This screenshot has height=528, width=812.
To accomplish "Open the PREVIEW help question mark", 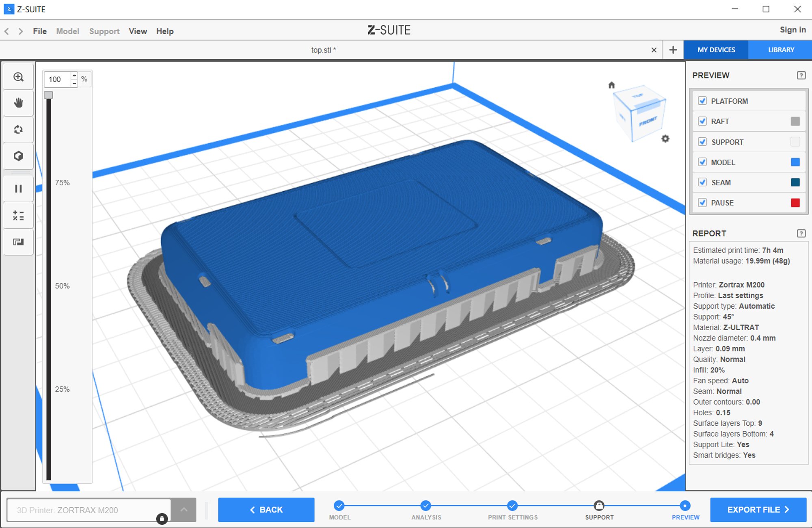I will [x=801, y=75].
